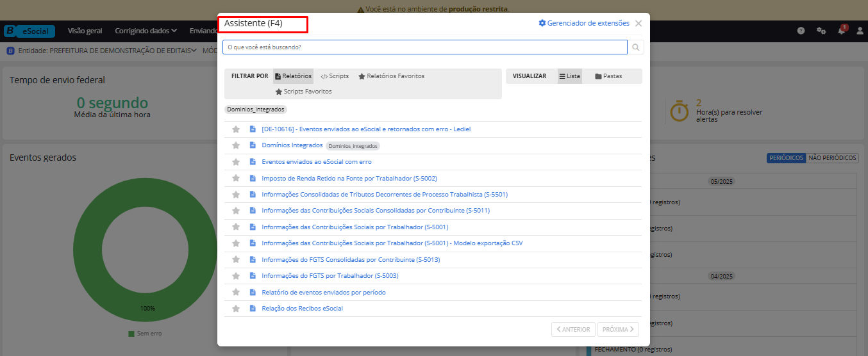Image resolution: width=868 pixels, height=356 pixels.
Task: Click document icon of S-5013 report
Action: pos(253,259)
